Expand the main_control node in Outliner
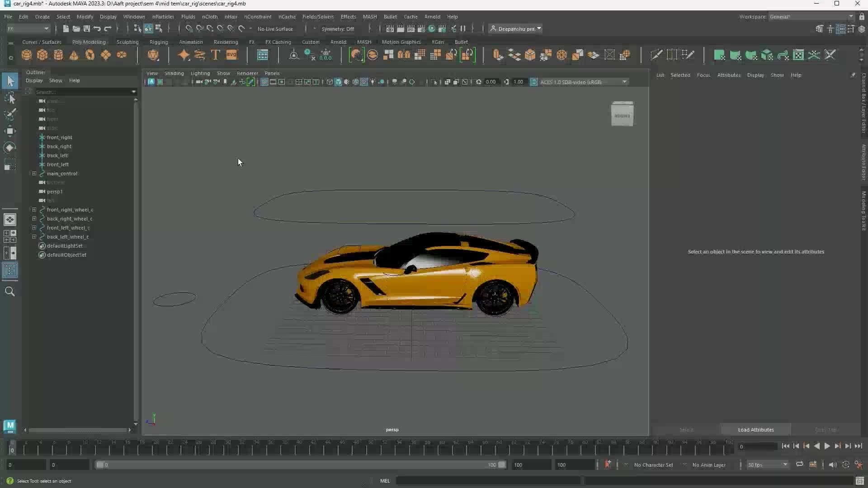 tap(34, 174)
